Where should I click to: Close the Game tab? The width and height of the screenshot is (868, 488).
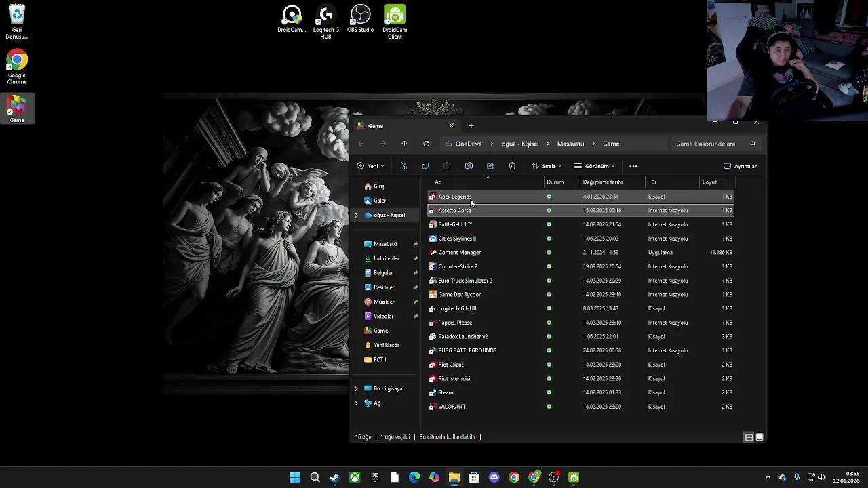[x=451, y=125]
